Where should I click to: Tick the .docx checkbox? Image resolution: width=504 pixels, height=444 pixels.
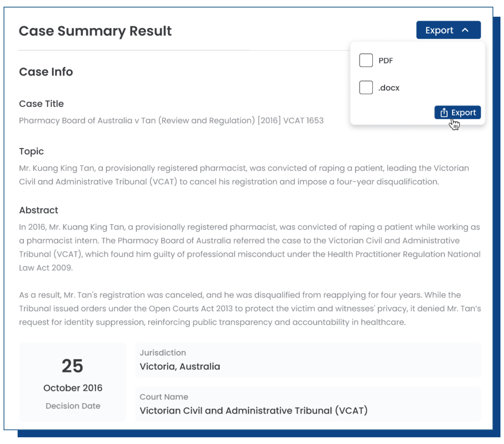(366, 87)
